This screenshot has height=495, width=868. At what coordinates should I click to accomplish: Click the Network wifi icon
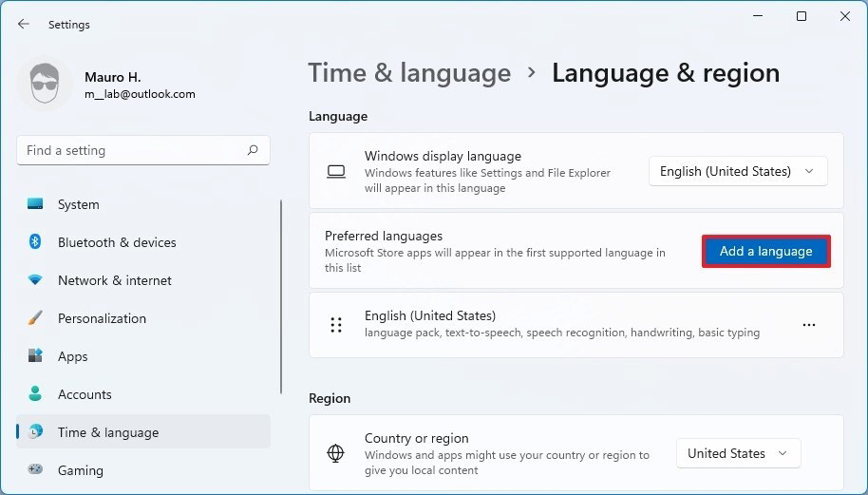pos(35,280)
